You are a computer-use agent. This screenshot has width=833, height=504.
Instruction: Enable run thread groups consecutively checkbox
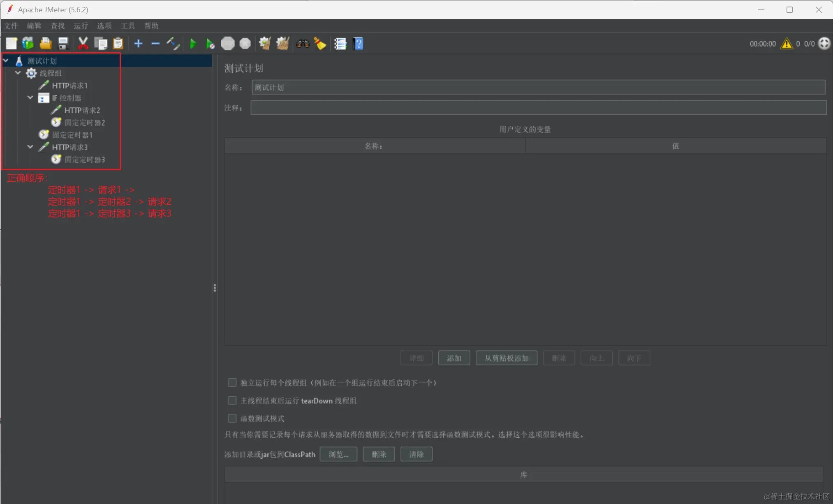(x=232, y=383)
